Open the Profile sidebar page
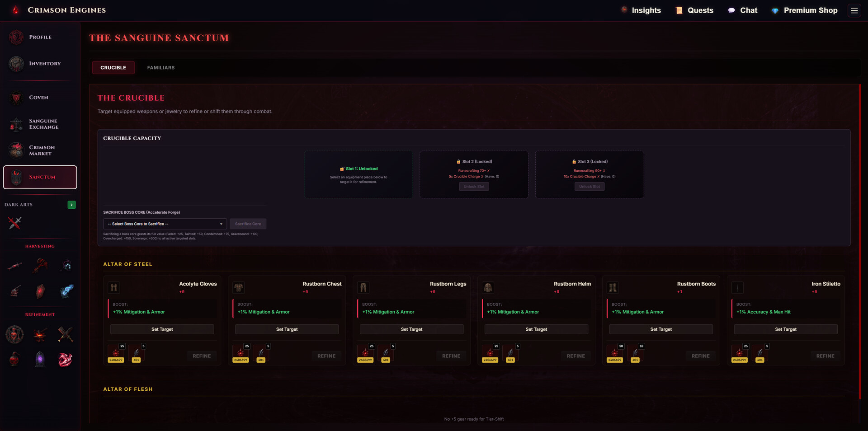 click(40, 37)
